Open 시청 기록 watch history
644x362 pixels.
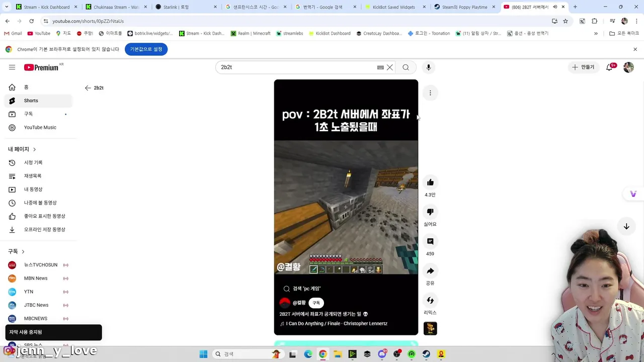(x=38, y=163)
